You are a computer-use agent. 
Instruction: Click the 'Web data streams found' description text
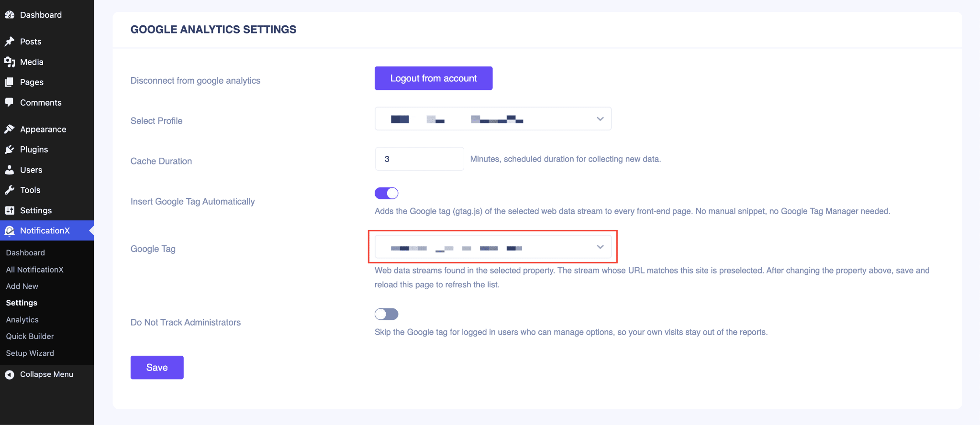pyautogui.click(x=652, y=277)
